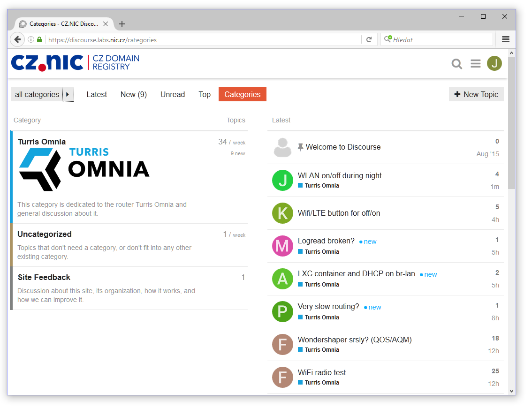Click the 9 new count under Turris Omnia
Viewport: 532px width, 408px height.
click(x=238, y=153)
